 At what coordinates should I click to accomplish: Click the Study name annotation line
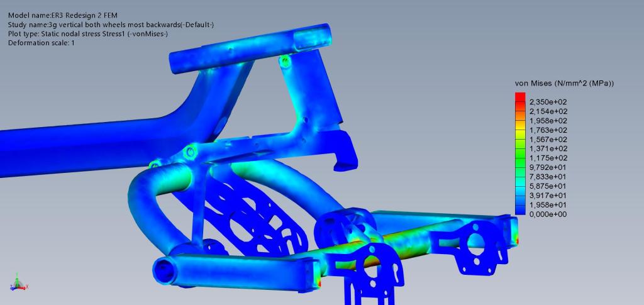click(x=111, y=25)
